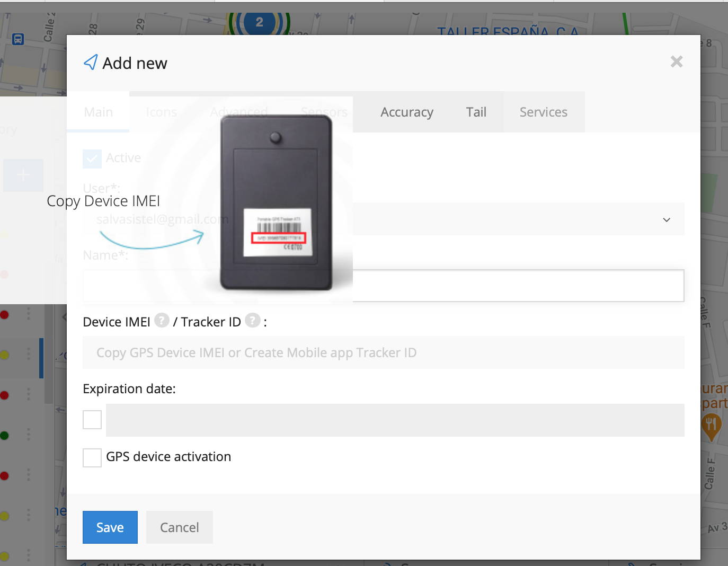Image resolution: width=728 pixels, height=566 pixels.
Task: Save the new device
Action: [110, 527]
